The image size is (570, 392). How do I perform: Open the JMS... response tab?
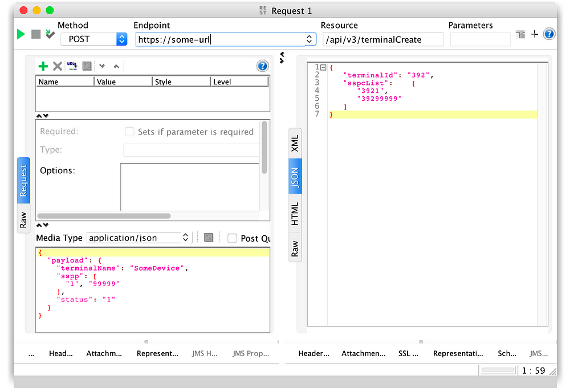coord(539,353)
